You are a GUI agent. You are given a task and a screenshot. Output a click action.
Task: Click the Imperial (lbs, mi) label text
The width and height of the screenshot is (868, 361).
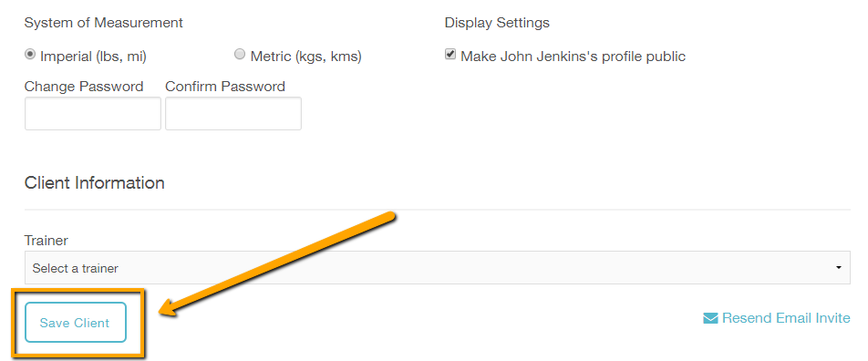click(x=94, y=57)
